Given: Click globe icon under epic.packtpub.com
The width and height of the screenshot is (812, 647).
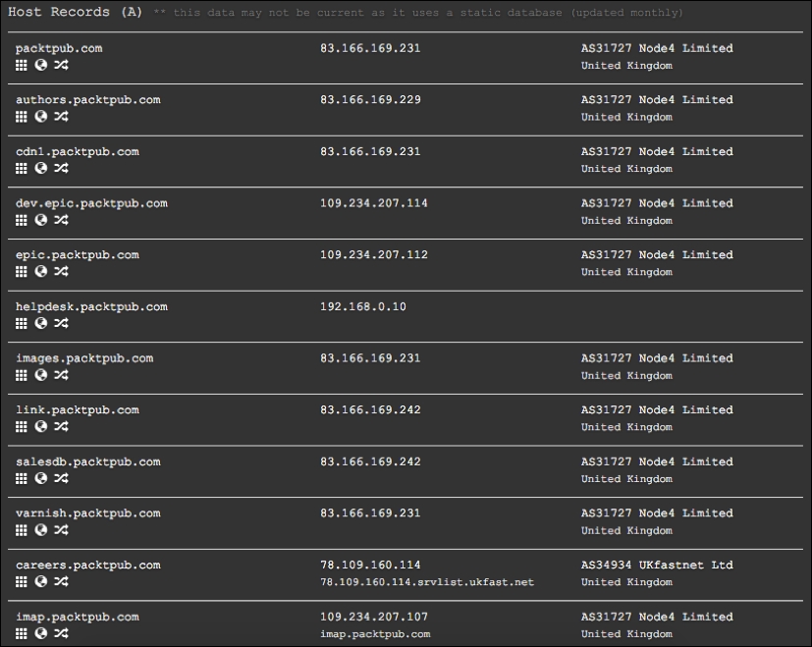Looking at the screenshot, I should (x=41, y=271).
